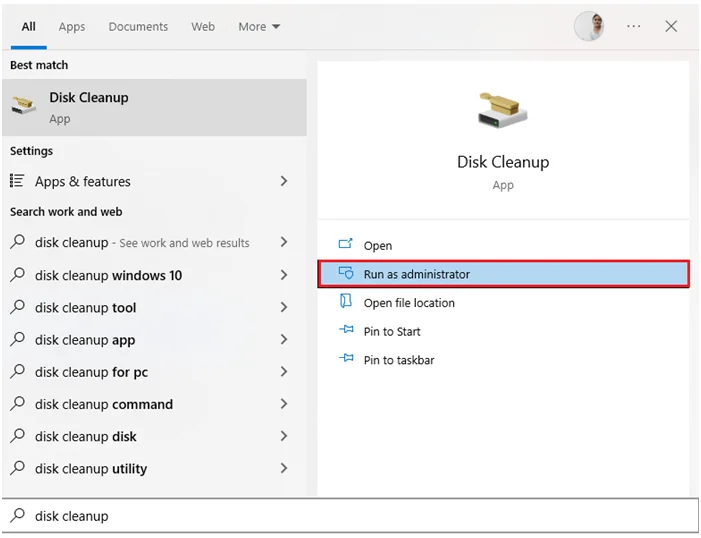Click the Open action icon
The image size is (701, 538).
[346, 244]
